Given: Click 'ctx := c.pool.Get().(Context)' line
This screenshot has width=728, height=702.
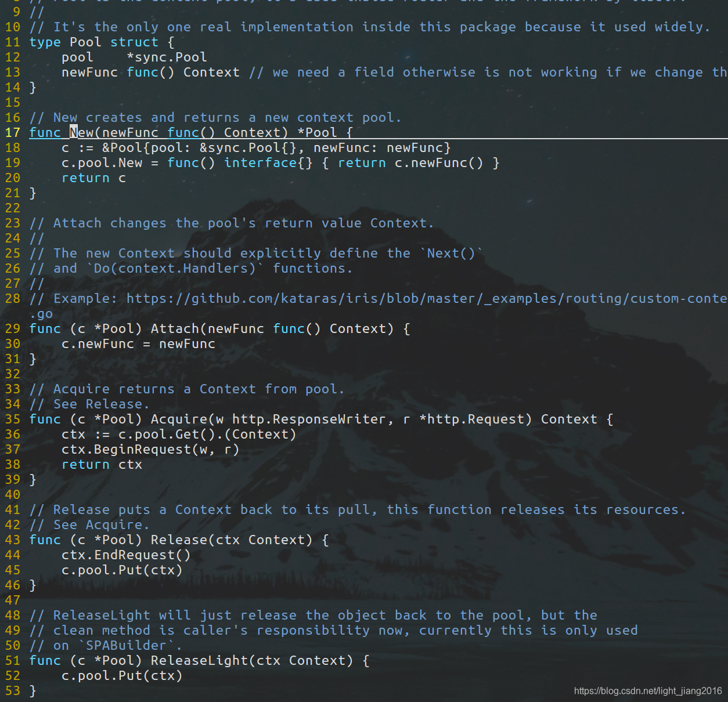Looking at the screenshot, I should pyautogui.click(x=179, y=434).
